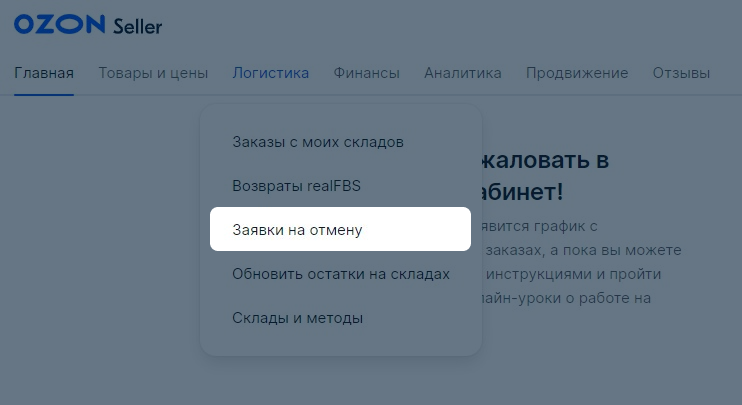The image size is (742, 405).
Task: Choose Обновить остатки на складах
Action: 340,273
